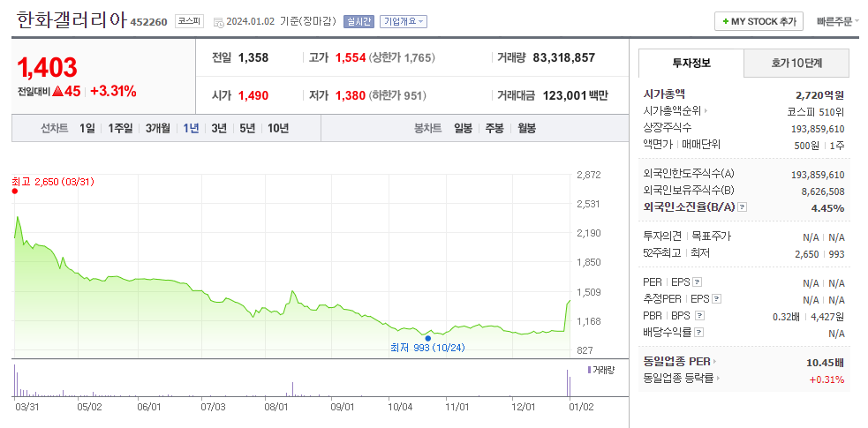Click the 한화갤러리아 stock title
Viewport: 868px width, 428px height.
pyautogui.click(x=72, y=20)
